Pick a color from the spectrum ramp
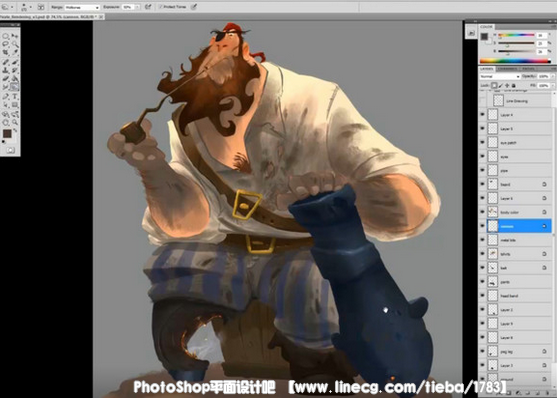Viewport: 557px width, 404px height. [515, 61]
